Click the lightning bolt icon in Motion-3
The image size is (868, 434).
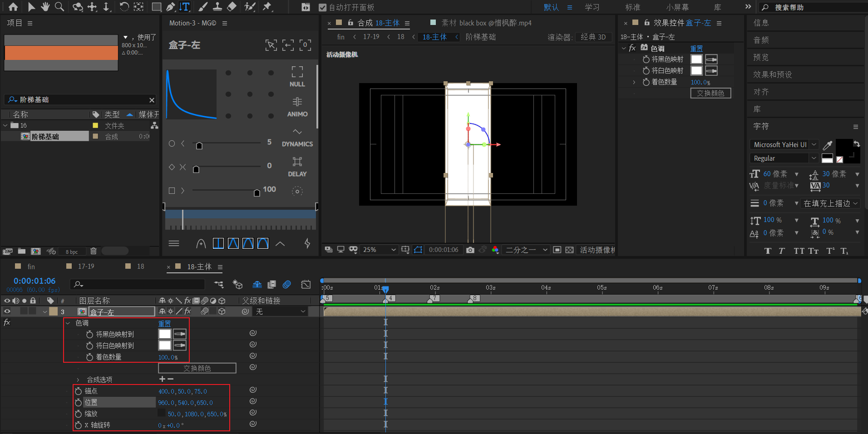pyautogui.click(x=307, y=243)
